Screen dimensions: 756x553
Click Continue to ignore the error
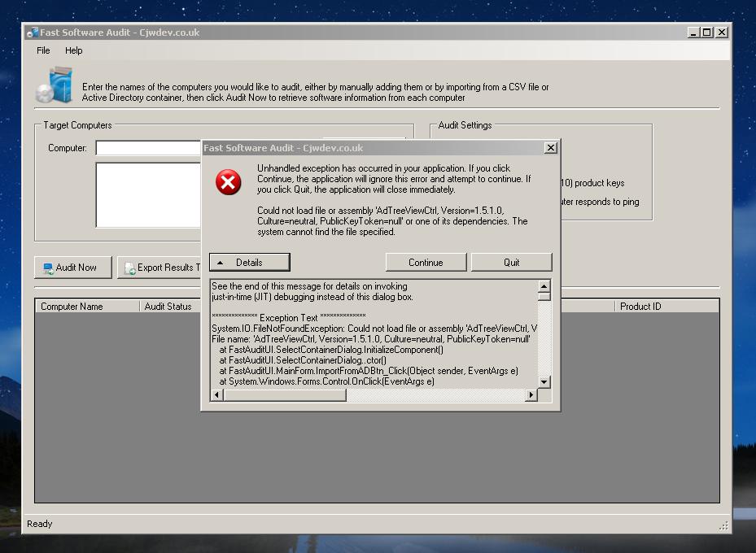pos(426,263)
